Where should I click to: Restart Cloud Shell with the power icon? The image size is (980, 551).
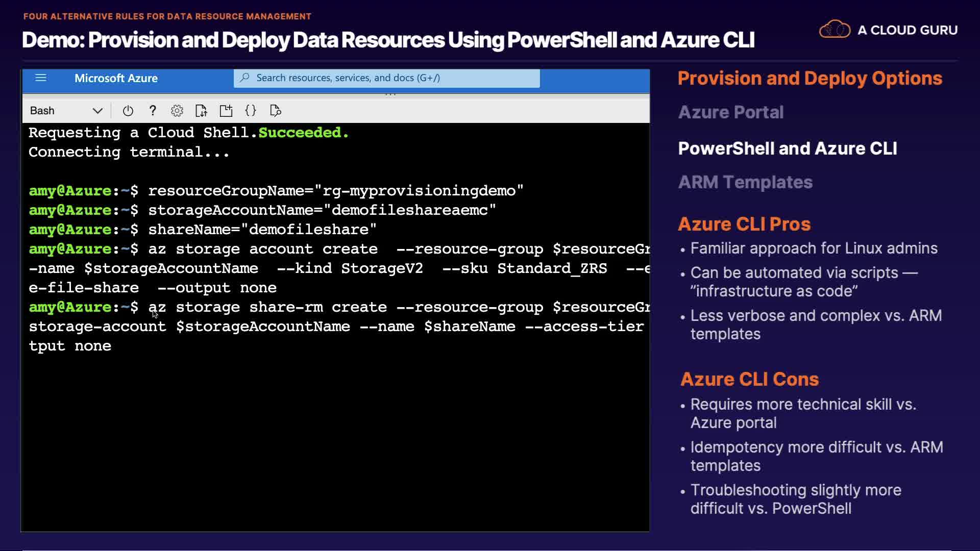pos(128,111)
